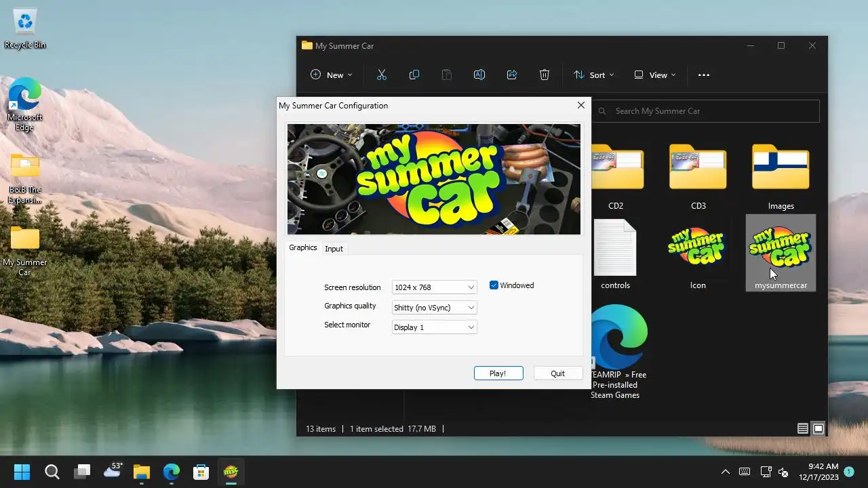Open the See more ellipsis menu in Explorer
Image resolution: width=868 pixels, height=488 pixels.
coord(704,75)
